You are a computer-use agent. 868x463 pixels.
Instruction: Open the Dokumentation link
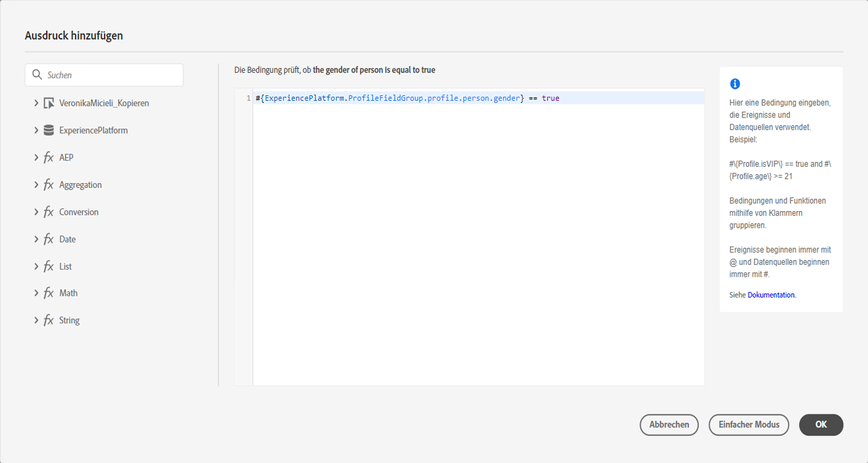771,295
